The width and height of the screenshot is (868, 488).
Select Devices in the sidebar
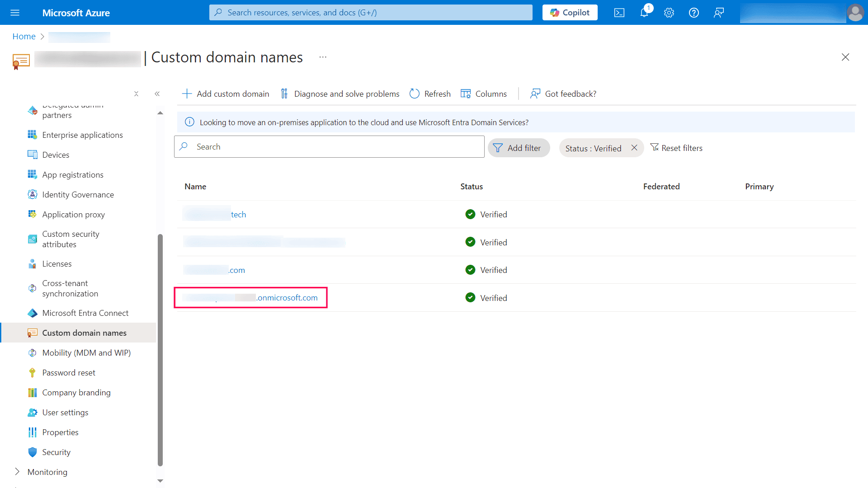click(55, 155)
